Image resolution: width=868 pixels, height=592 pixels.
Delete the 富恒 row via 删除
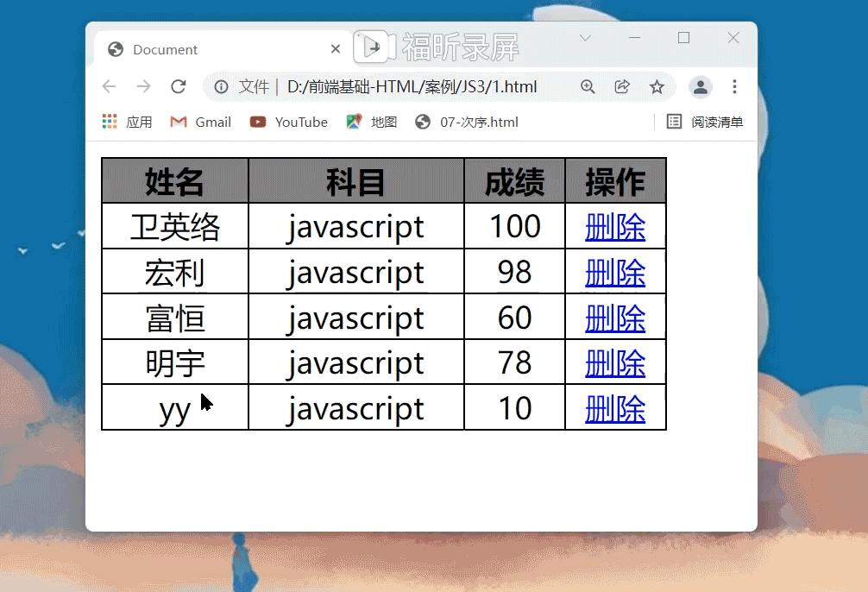(x=615, y=318)
